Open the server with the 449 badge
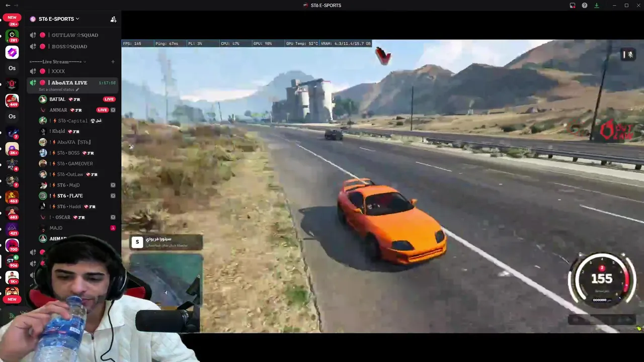Image resolution: width=644 pixels, height=362 pixels. (12, 101)
